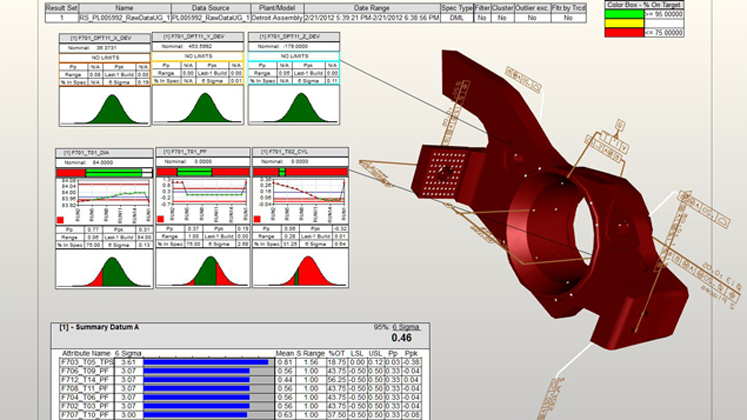Click the red status square under the F701_T01_PF chart

(x=161, y=219)
